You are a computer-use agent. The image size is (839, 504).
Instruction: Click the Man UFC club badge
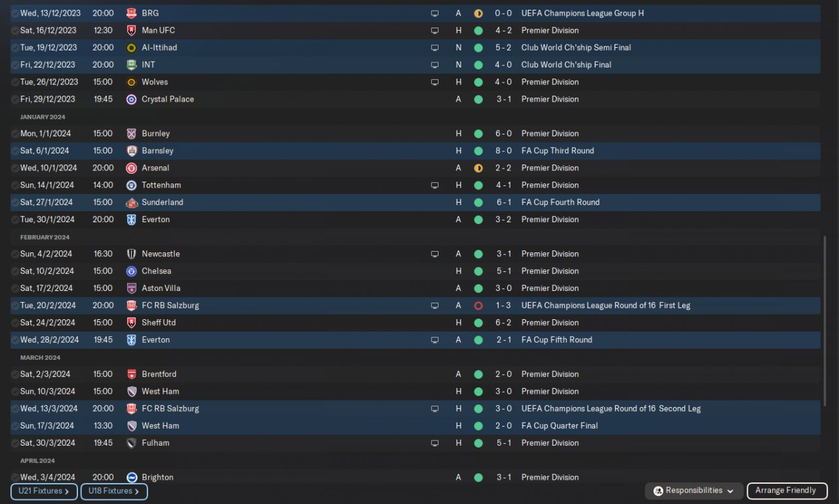point(131,30)
